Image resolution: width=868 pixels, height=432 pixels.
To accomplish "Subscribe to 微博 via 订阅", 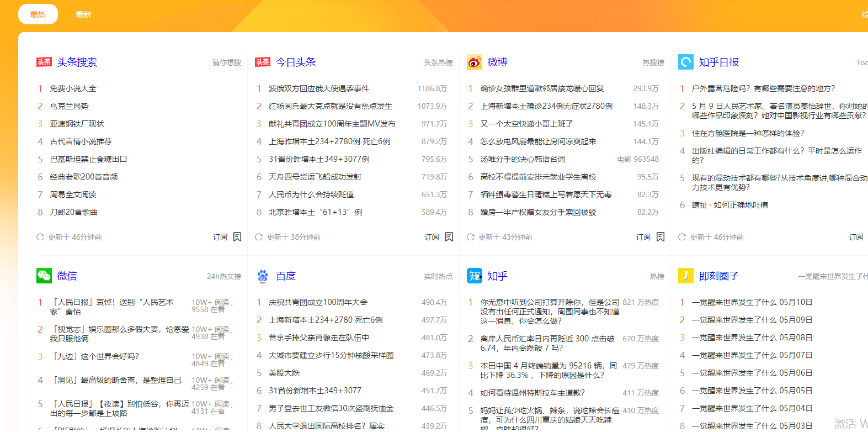I will pyautogui.click(x=643, y=237).
